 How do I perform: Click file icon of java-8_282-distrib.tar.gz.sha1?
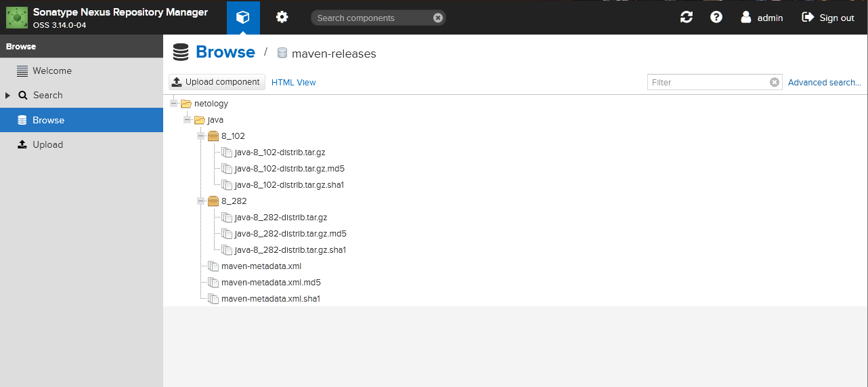tap(227, 250)
